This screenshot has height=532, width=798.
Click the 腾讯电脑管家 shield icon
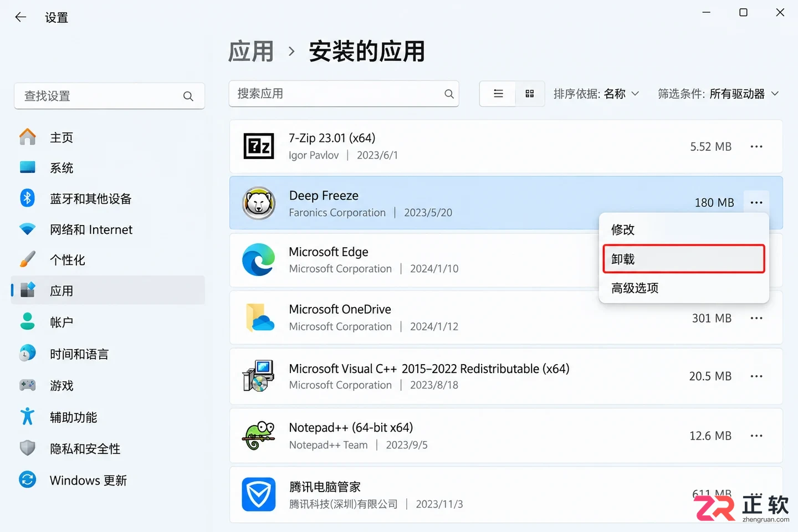[259, 494]
